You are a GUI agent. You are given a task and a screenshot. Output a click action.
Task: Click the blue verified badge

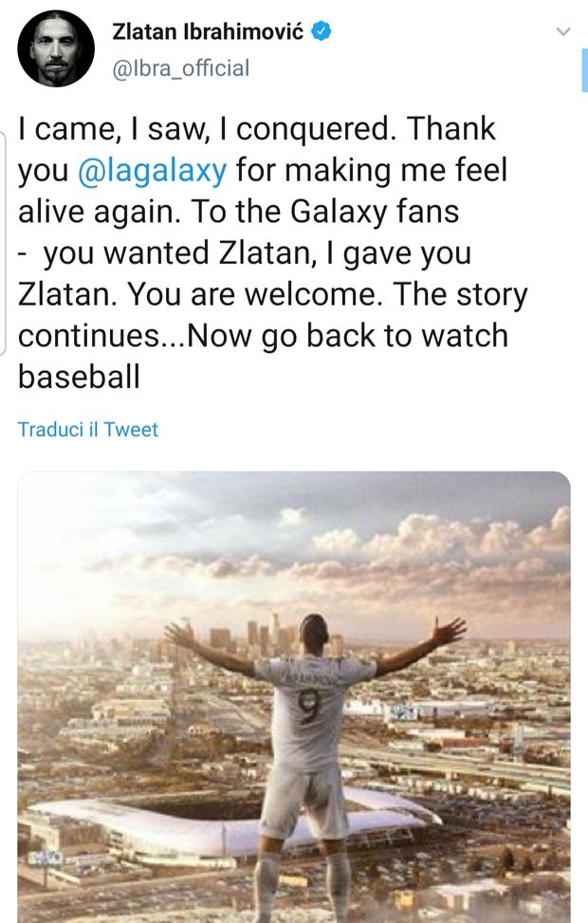322,32
